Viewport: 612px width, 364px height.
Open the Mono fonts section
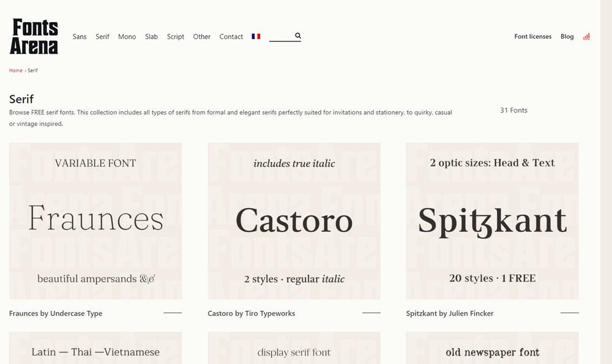pos(127,37)
